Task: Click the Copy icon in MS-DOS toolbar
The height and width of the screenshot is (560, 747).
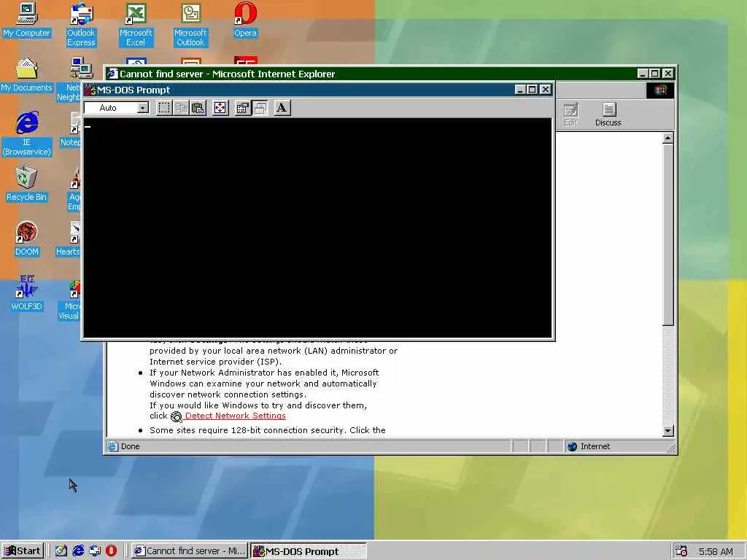Action: tap(181, 108)
